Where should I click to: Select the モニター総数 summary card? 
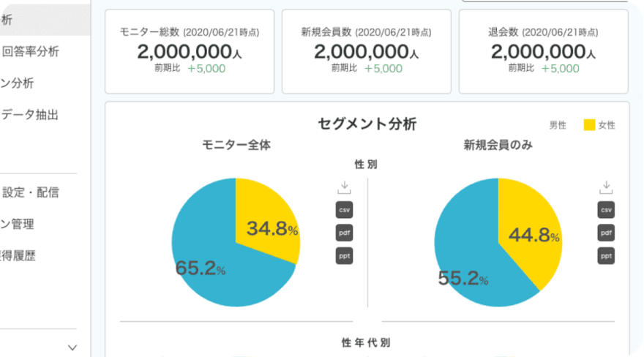(x=190, y=51)
